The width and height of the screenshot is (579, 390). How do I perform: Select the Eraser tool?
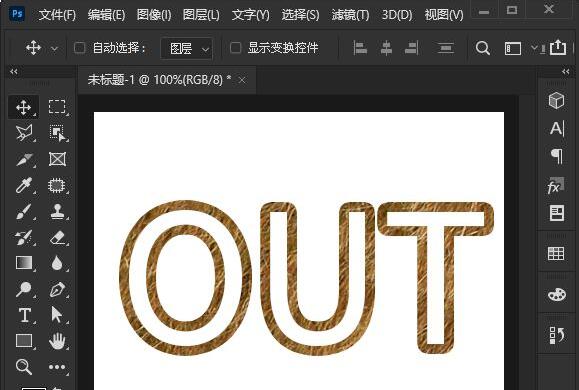click(x=57, y=238)
